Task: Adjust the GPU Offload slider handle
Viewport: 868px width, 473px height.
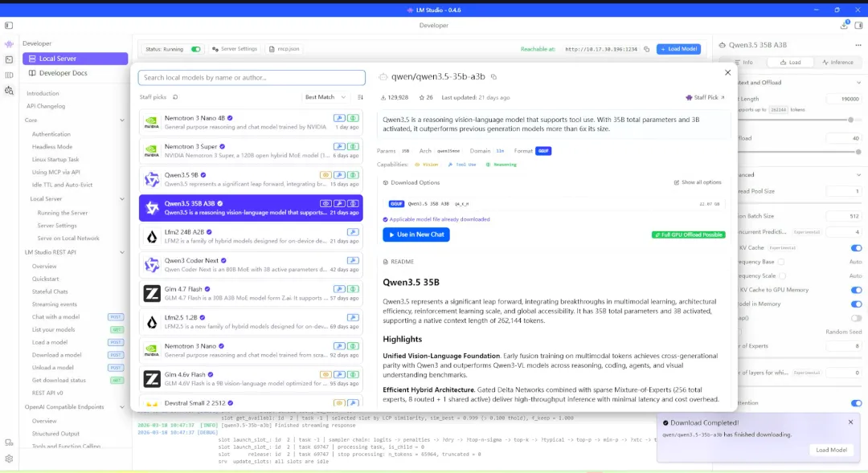Action: pyautogui.click(x=858, y=152)
